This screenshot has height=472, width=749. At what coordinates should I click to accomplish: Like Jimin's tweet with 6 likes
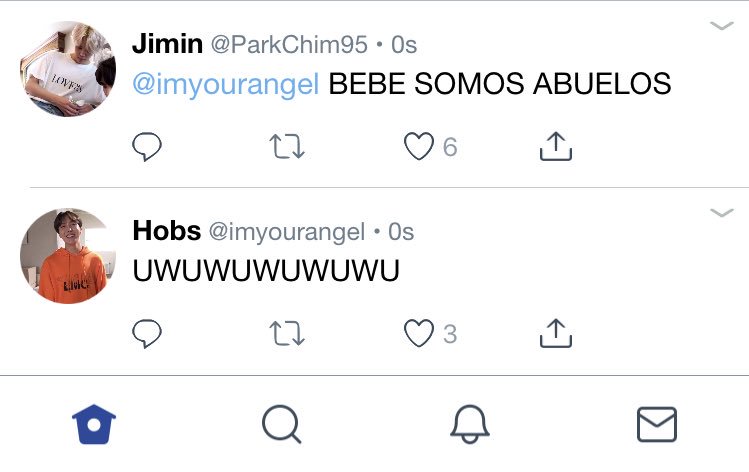(x=419, y=146)
